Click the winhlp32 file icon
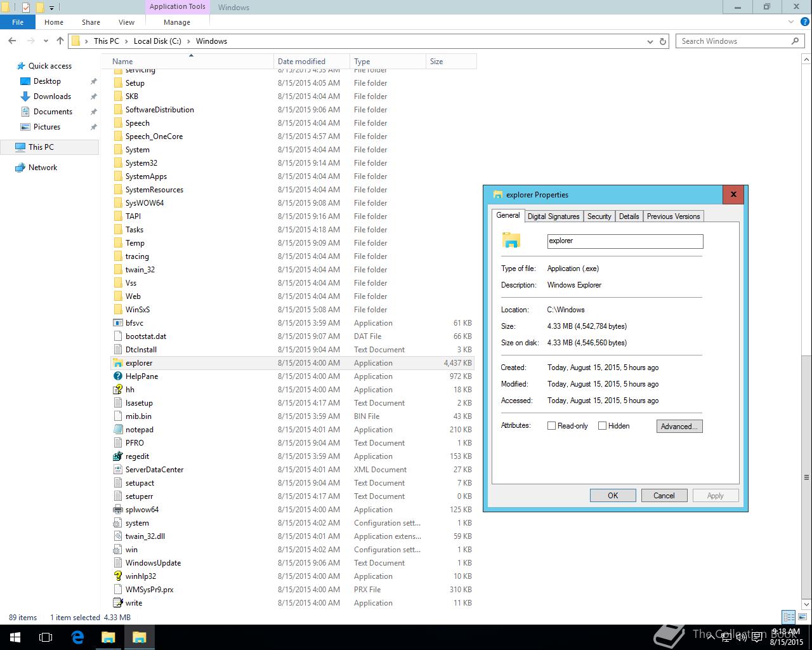 pyautogui.click(x=117, y=576)
